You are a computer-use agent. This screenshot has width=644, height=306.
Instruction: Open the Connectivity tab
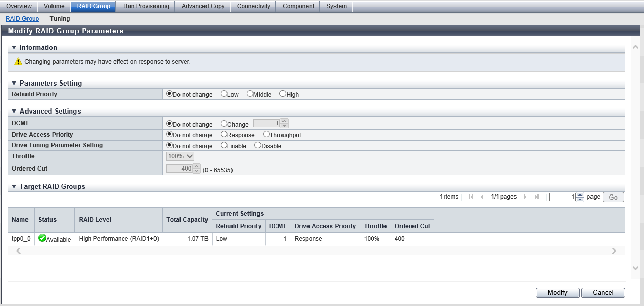253,6
